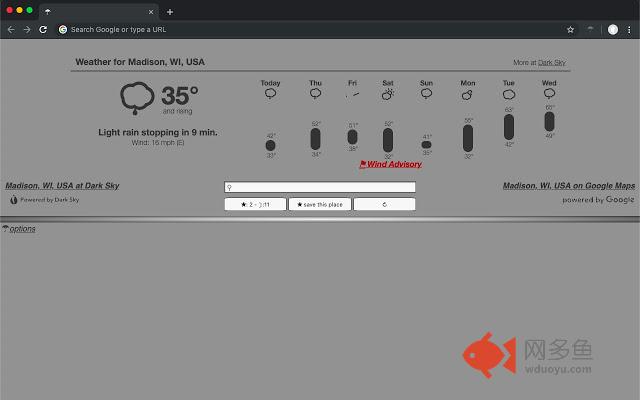This screenshot has width=640, height=400.
Task: Open the Dark Sky link after "More at"
Action: coord(552,63)
